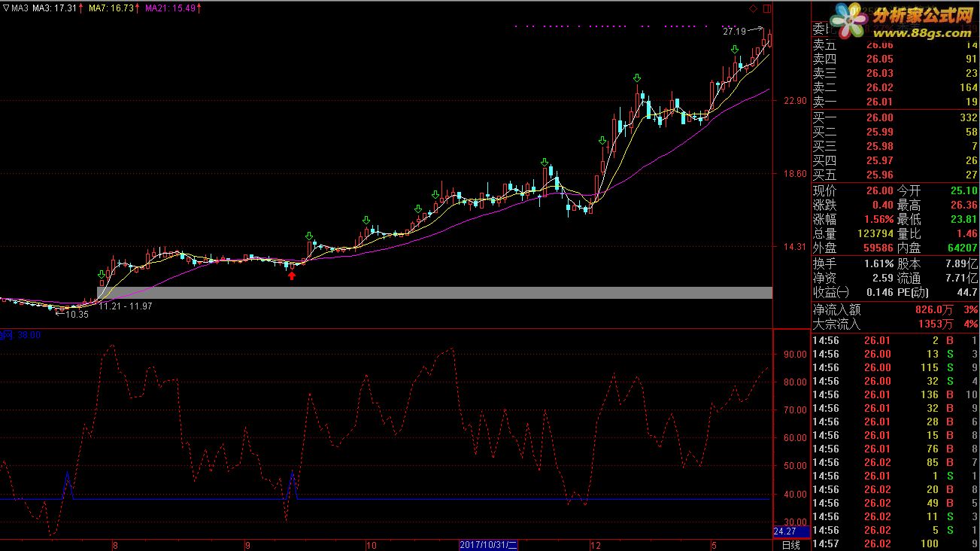Click the red up-arrow buy signal marker

(x=292, y=275)
